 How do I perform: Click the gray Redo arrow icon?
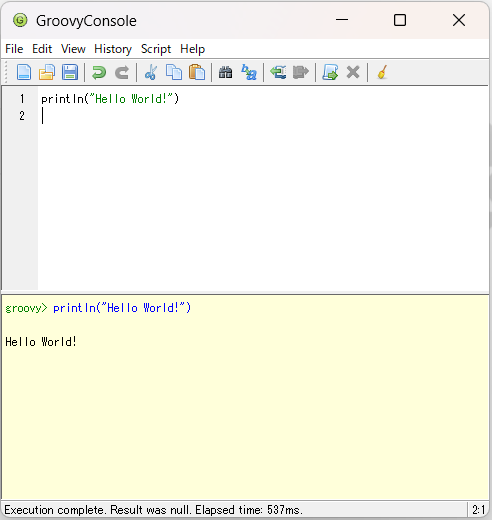(x=122, y=72)
